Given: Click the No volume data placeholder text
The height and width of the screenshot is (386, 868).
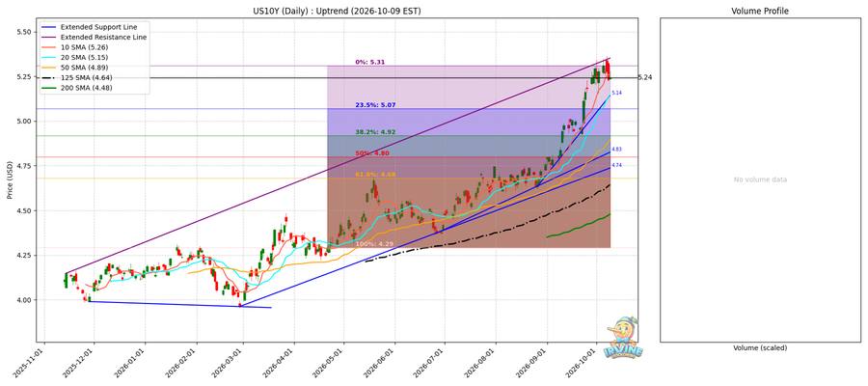Looking at the screenshot, I should point(760,179).
